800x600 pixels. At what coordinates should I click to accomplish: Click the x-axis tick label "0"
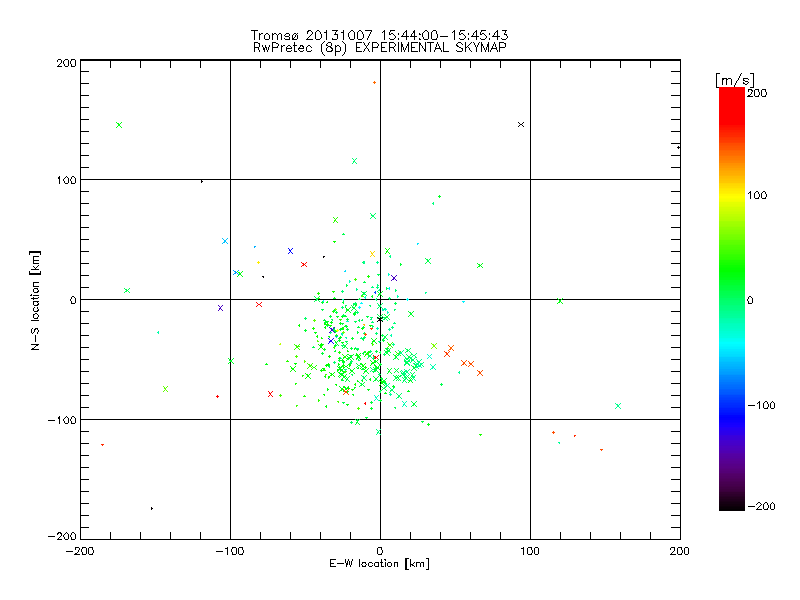pos(380,551)
